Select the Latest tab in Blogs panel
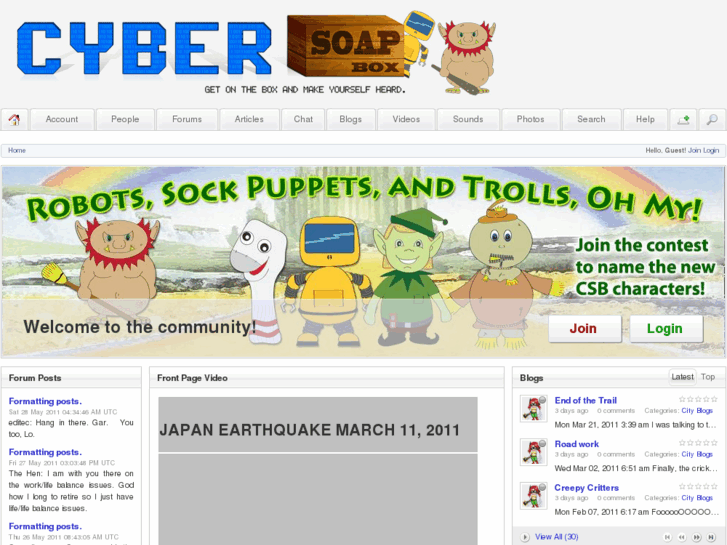The image size is (727, 545). 682,377
